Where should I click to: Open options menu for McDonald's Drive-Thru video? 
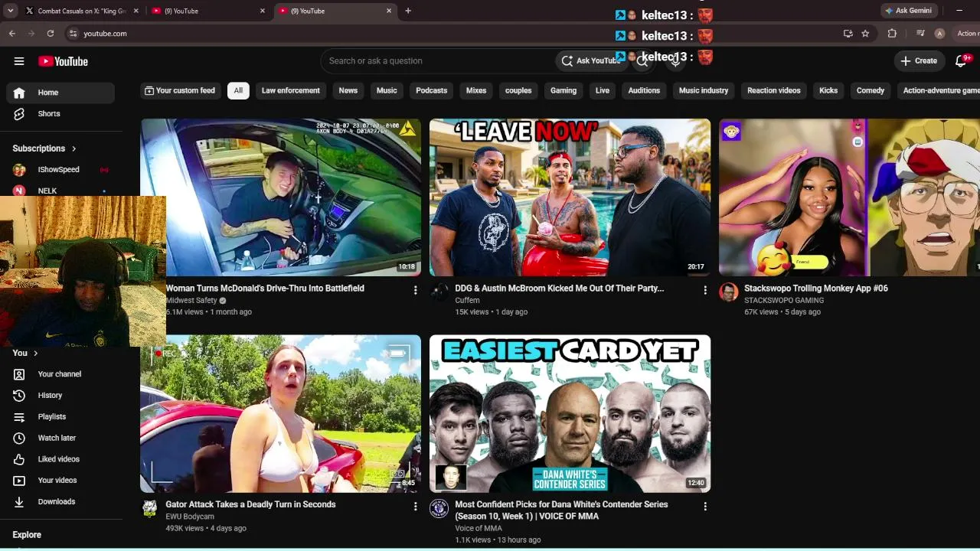coord(416,291)
